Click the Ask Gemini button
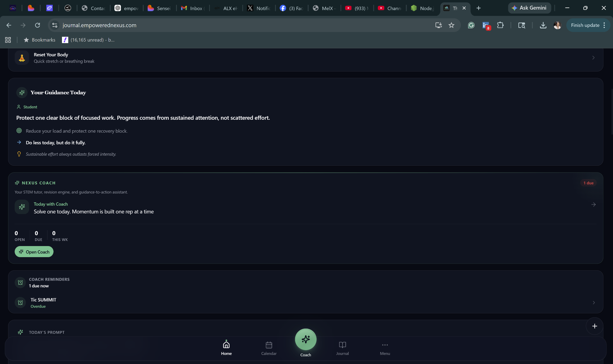 pos(529,8)
